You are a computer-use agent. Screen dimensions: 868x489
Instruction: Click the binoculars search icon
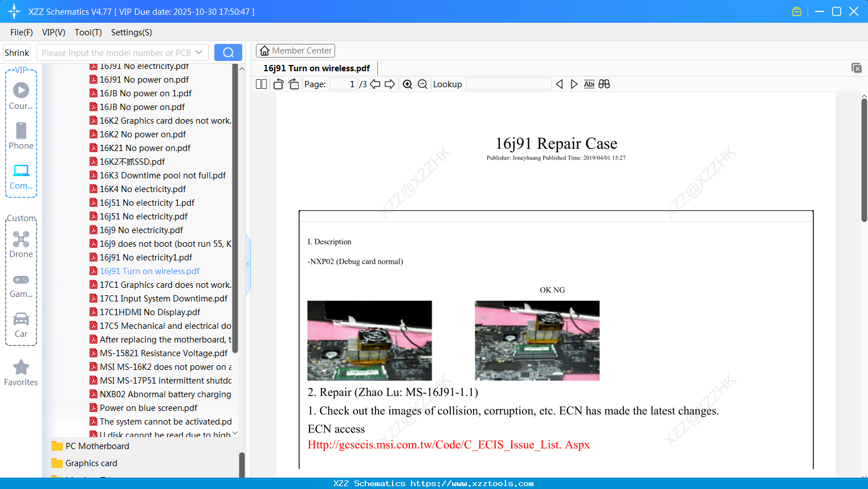click(x=604, y=84)
